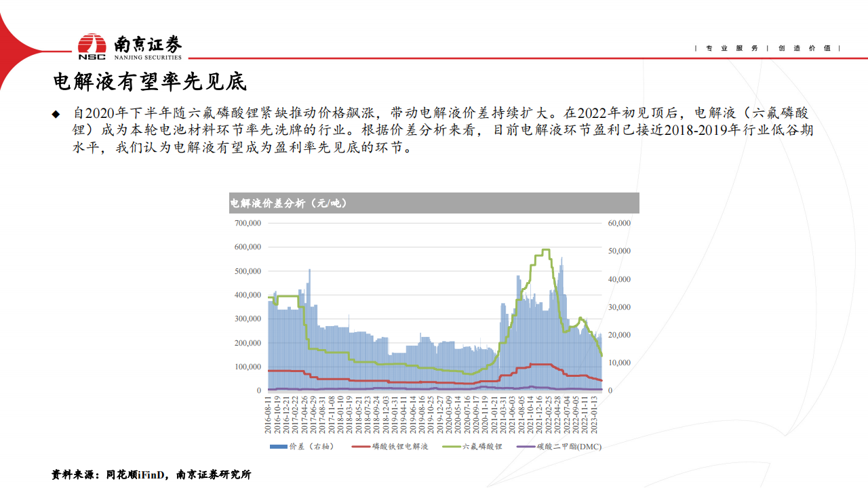This screenshot has height=488, width=868.
Task: Click the chart title 电解液价差分析（元/吨）
Action: coord(289,203)
